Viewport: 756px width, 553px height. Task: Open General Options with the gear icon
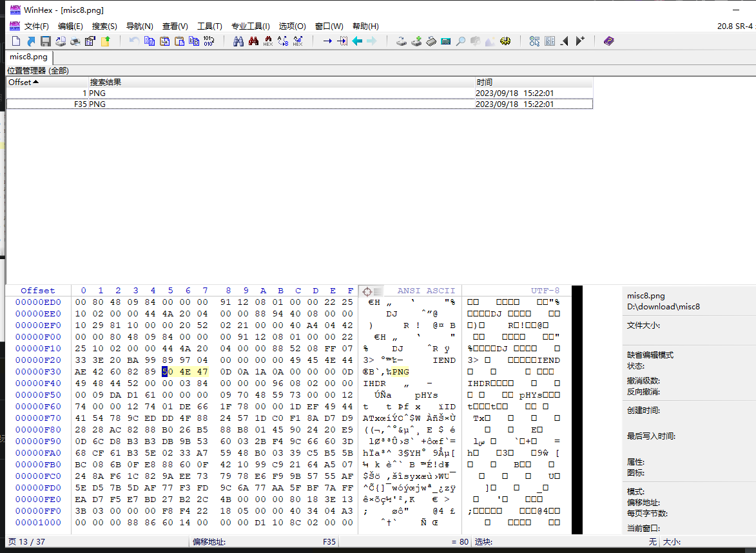tap(505, 41)
